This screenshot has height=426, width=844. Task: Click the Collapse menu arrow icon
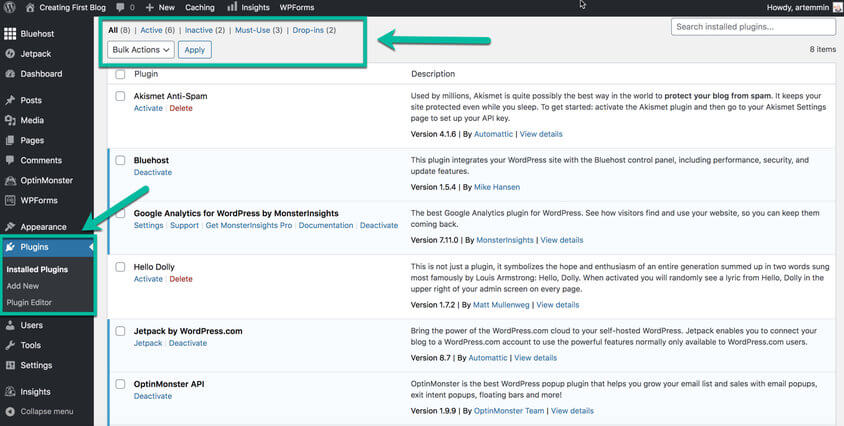(x=10, y=411)
